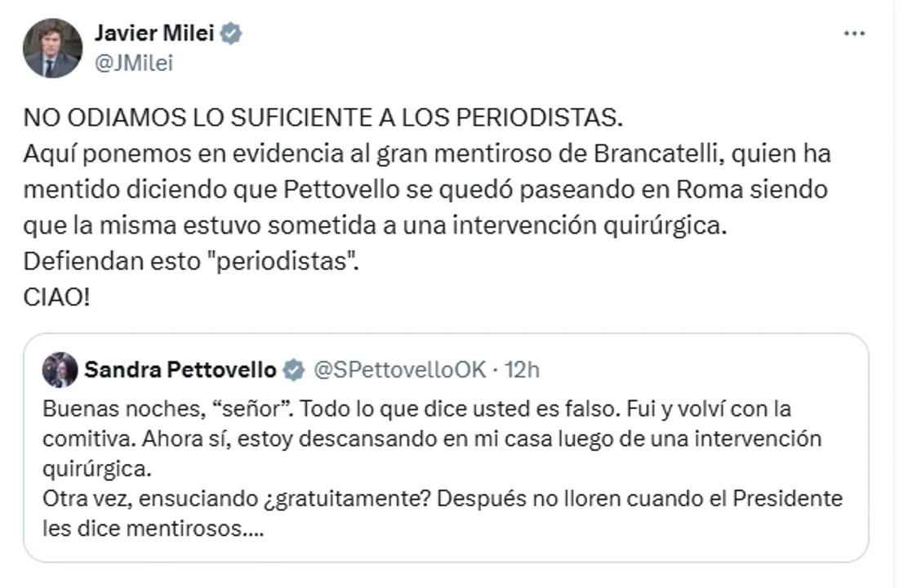Click "Pettovello" in the main tweet text

pyautogui.click(x=336, y=189)
